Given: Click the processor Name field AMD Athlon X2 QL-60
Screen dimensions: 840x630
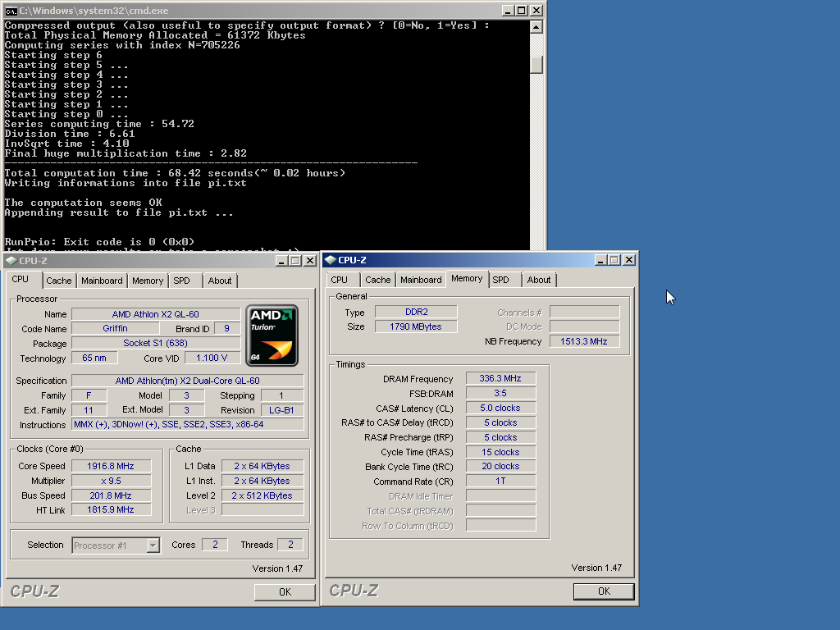Looking at the screenshot, I should point(155,314).
